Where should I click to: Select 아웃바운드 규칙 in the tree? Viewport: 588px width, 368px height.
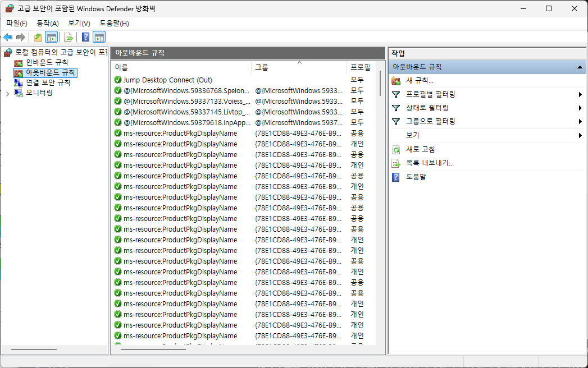click(x=50, y=72)
